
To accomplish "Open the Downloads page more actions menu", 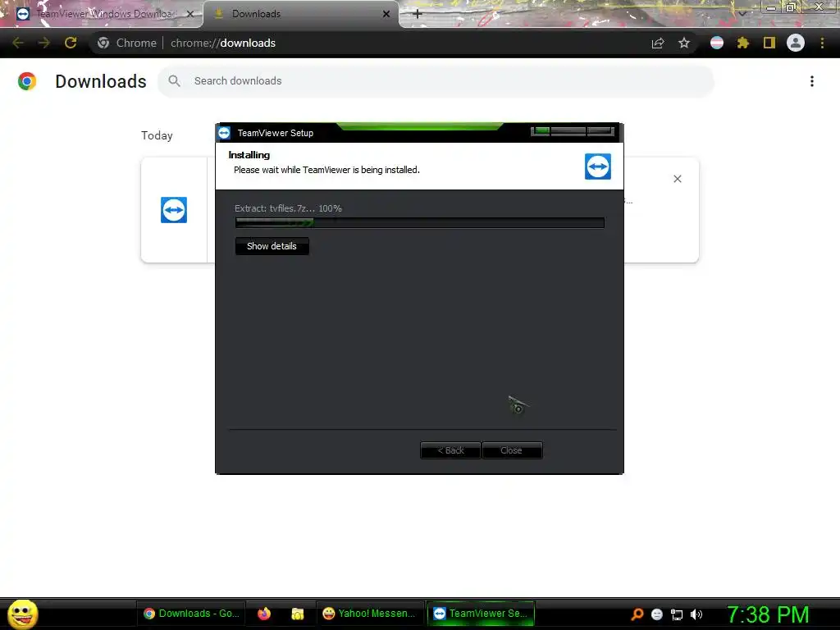I will (x=812, y=81).
